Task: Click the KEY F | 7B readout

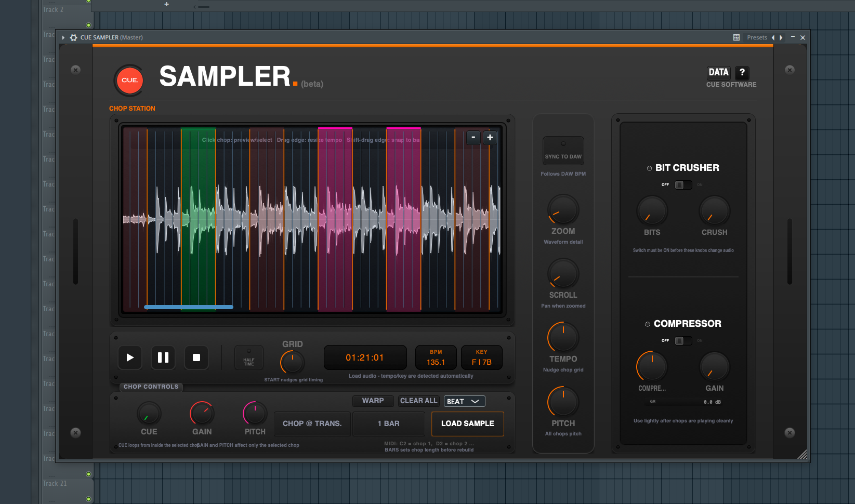Action: [482, 357]
